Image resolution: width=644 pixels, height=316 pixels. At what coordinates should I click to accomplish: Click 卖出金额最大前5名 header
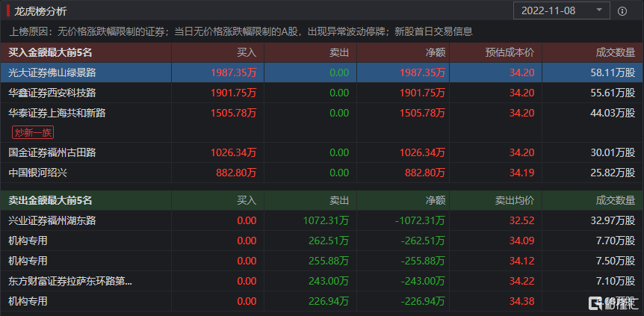point(50,200)
